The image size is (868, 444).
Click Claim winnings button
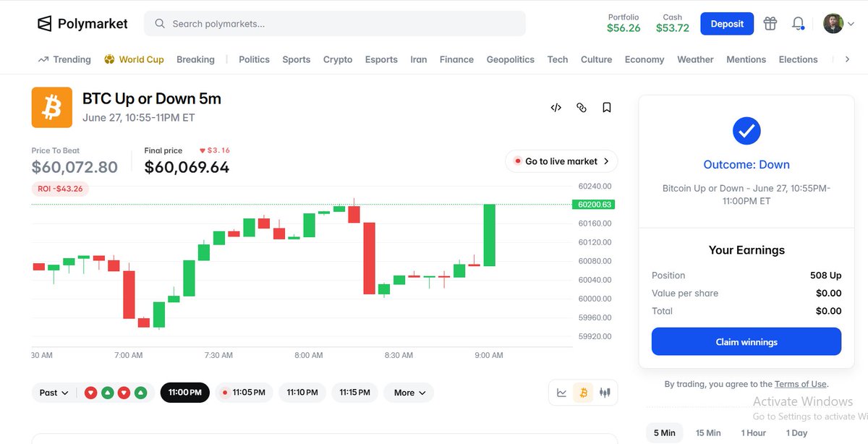(746, 341)
